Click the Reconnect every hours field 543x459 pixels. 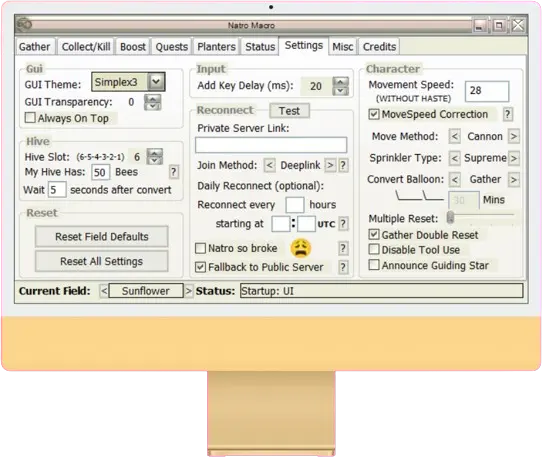click(x=295, y=205)
